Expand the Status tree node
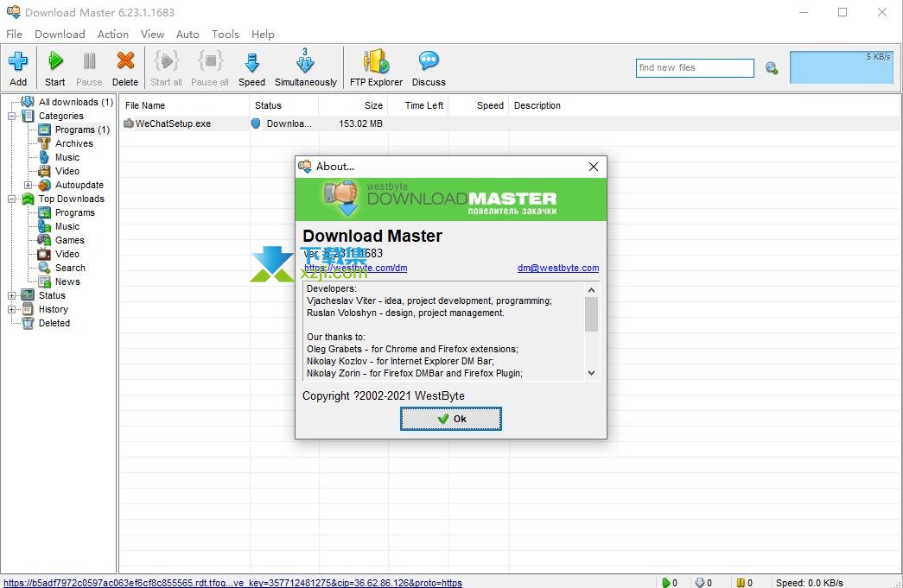The image size is (903, 588). (11, 295)
